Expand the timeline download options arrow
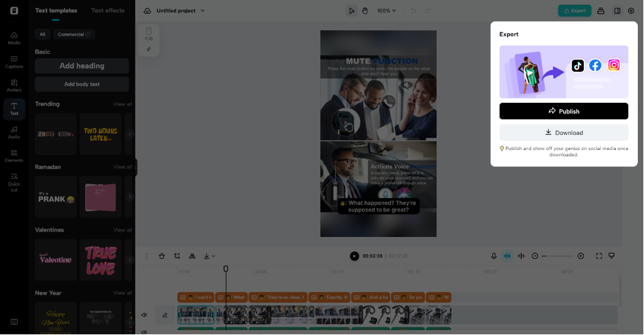644x335 pixels. point(214,256)
